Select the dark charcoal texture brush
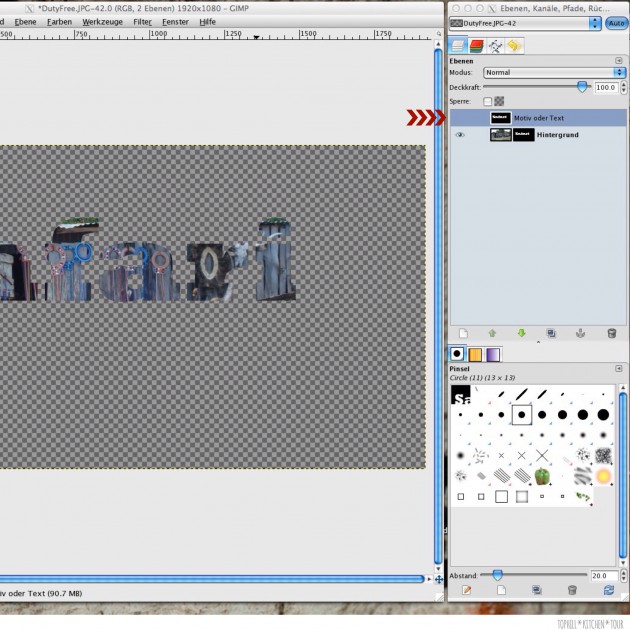Viewport: 630px width, 630px height. [x=603, y=456]
